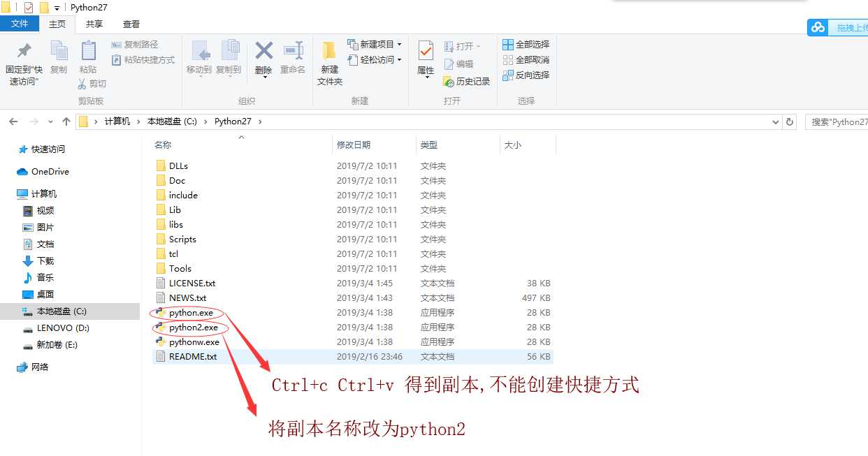Select OneDrive in sidebar
Viewport: 868px width, 456px height.
click(43, 172)
